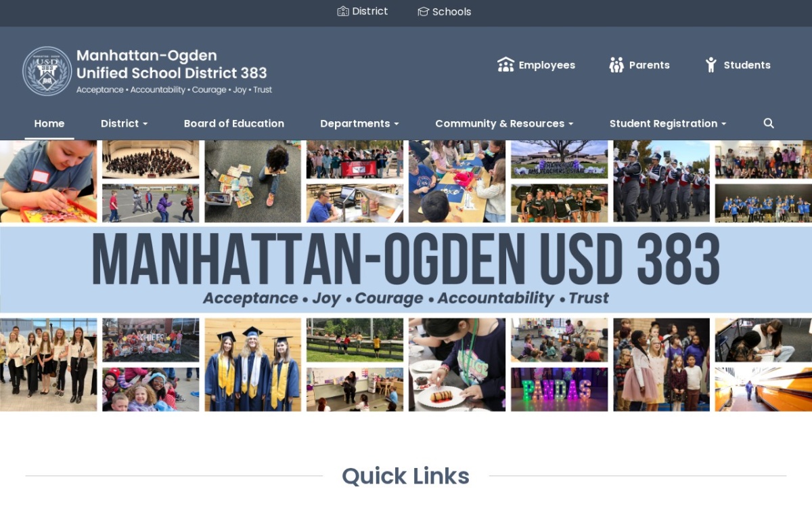This screenshot has width=812, height=508.
Task: Click the graduates in caps photo
Action: click(253, 364)
